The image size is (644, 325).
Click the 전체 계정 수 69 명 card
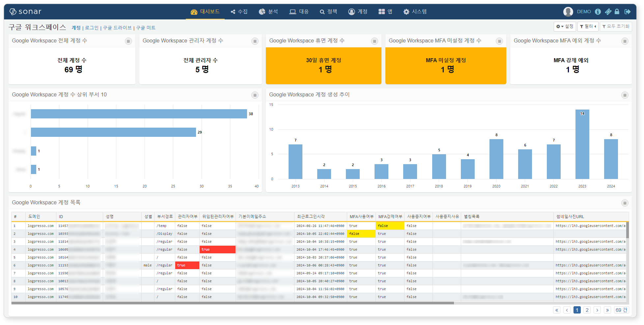pyautogui.click(x=72, y=65)
